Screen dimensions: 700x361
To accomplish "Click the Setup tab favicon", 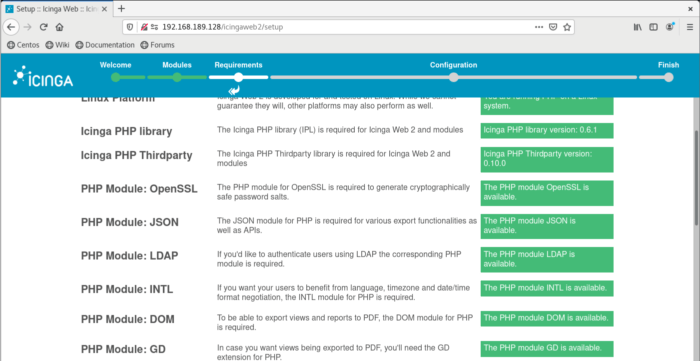I will click(x=9, y=8).
